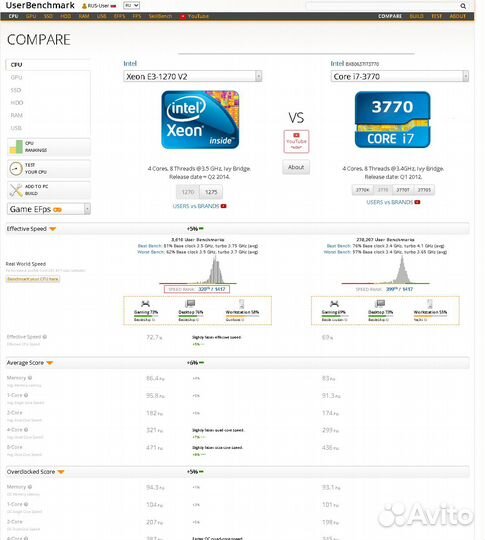Click Xeon Desktop 76% monitor icon

[x=190, y=303]
